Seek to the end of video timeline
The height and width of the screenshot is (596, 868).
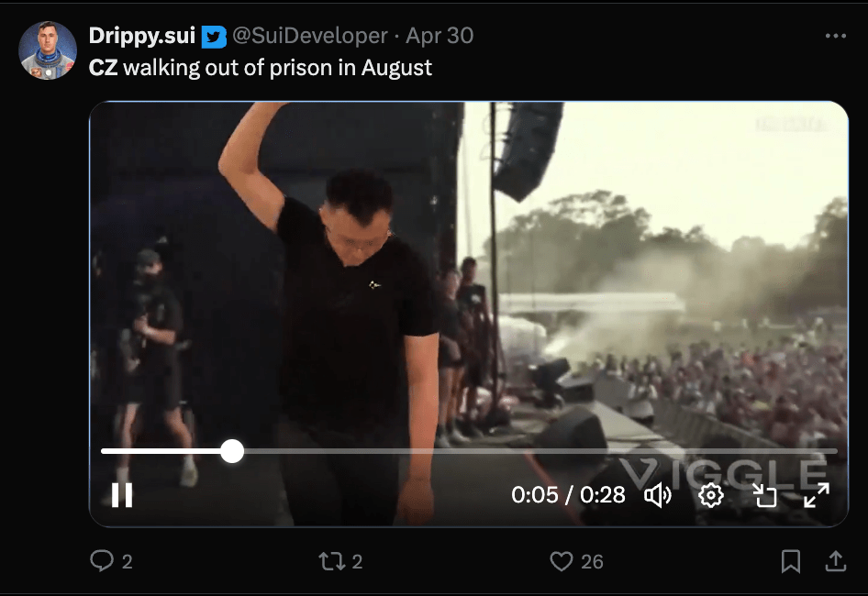click(833, 451)
